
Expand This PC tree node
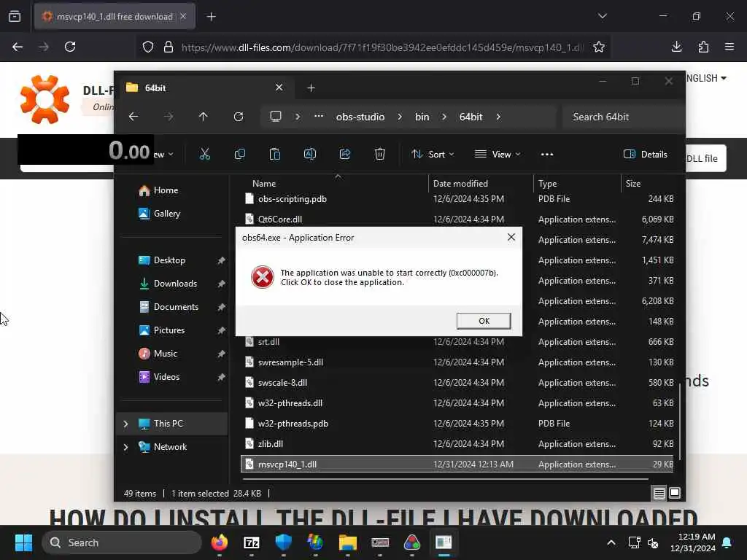coord(125,424)
